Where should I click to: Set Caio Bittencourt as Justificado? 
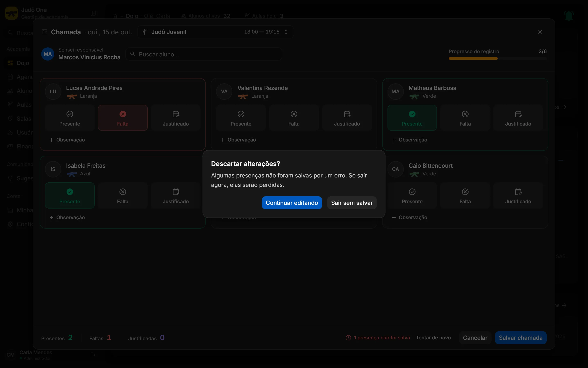(518, 195)
